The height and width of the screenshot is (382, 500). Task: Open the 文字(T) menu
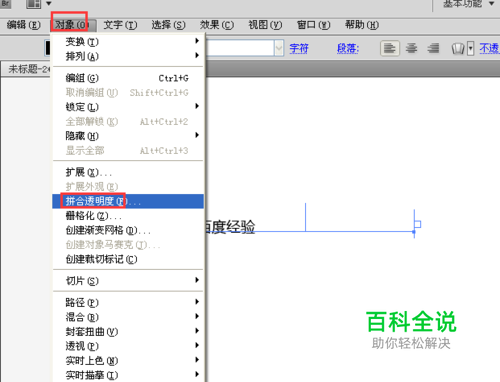pyautogui.click(x=120, y=25)
